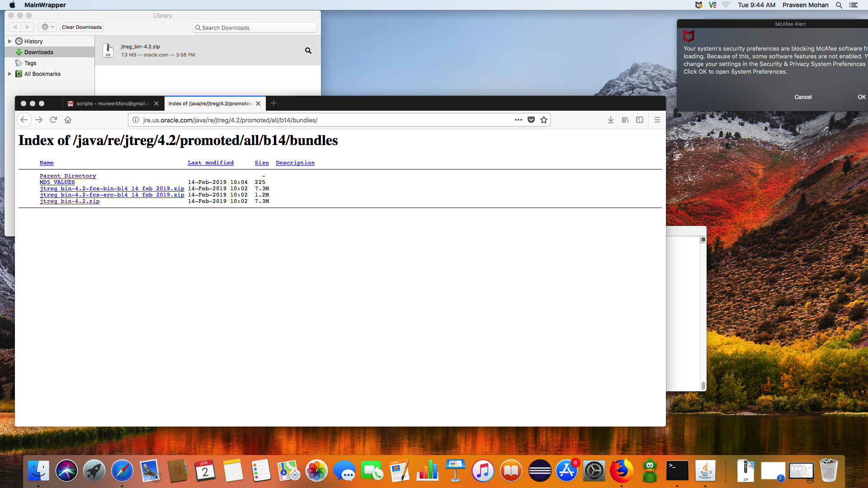The width and height of the screenshot is (868, 488).
Task: Expand the All Bookmarks tree item
Action: (x=9, y=74)
